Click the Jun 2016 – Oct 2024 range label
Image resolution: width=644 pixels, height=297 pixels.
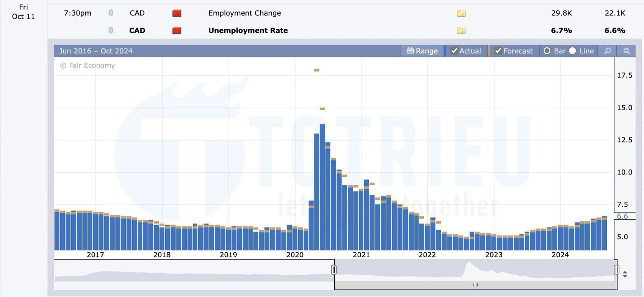pos(96,51)
